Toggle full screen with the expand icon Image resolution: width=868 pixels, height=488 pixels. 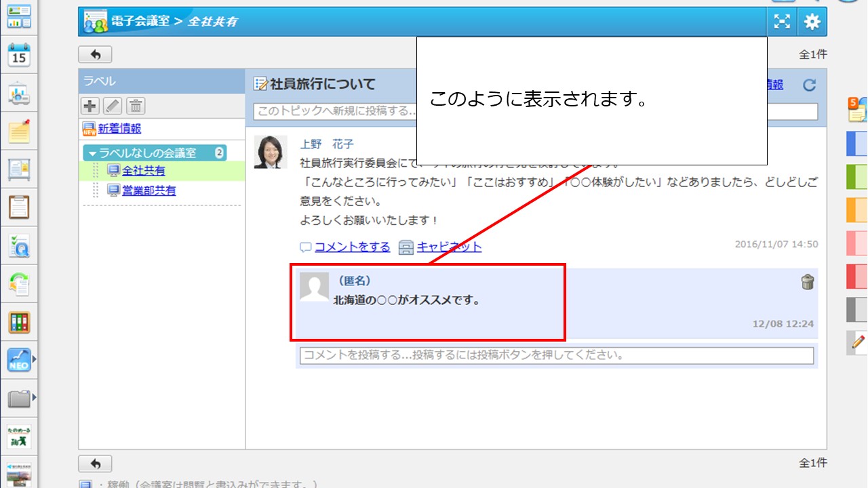pos(783,22)
